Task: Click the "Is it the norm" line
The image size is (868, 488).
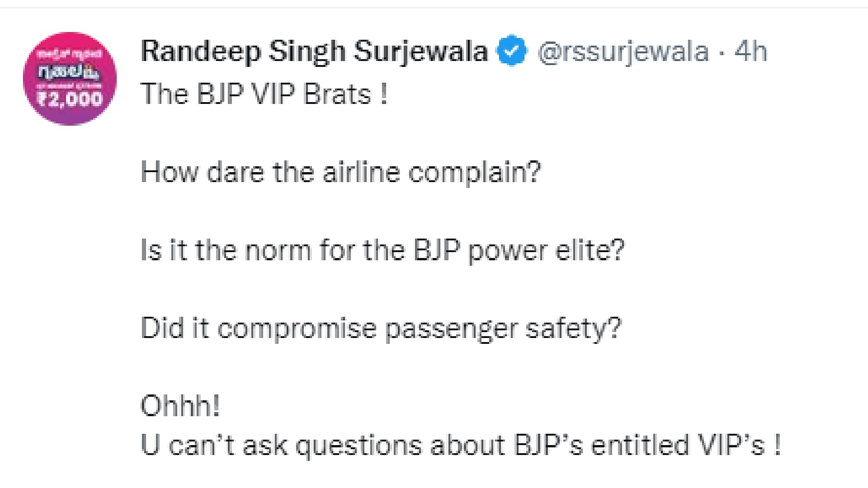Action: click(382, 250)
